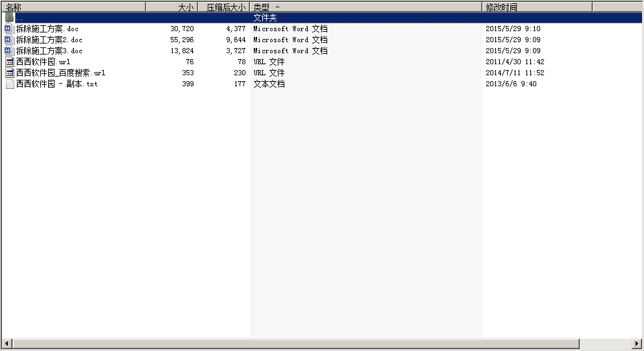Toggle the sort arrow in the 类型 header

[277, 6]
